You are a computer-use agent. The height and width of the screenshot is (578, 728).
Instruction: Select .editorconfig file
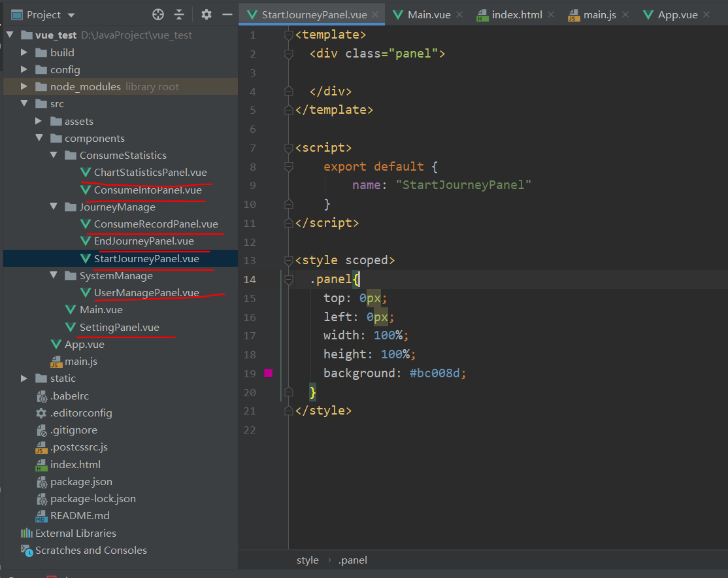click(x=81, y=413)
